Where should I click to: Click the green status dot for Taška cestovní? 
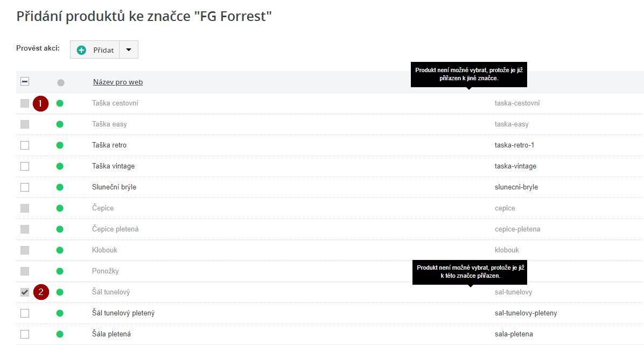(60, 103)
